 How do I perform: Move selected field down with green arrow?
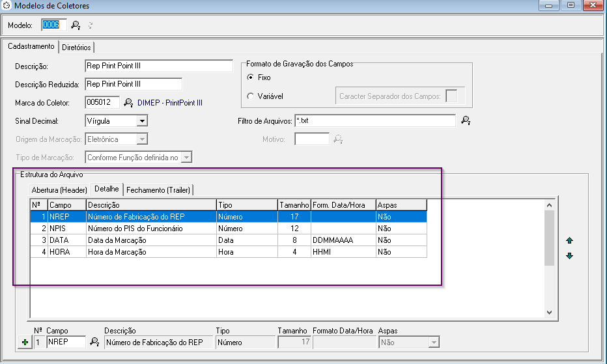click(x=569, y=256)
